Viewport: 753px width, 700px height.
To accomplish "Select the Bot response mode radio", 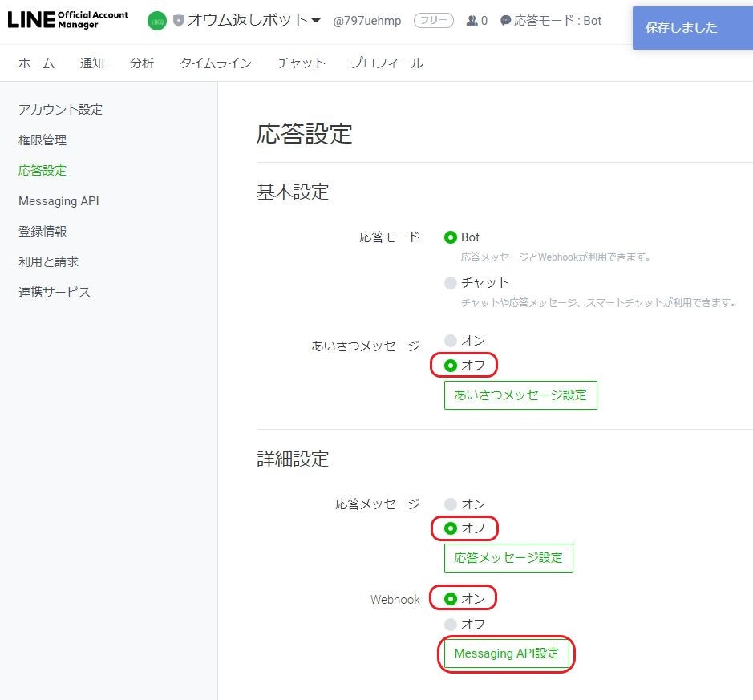I will [x=451, y=237].
